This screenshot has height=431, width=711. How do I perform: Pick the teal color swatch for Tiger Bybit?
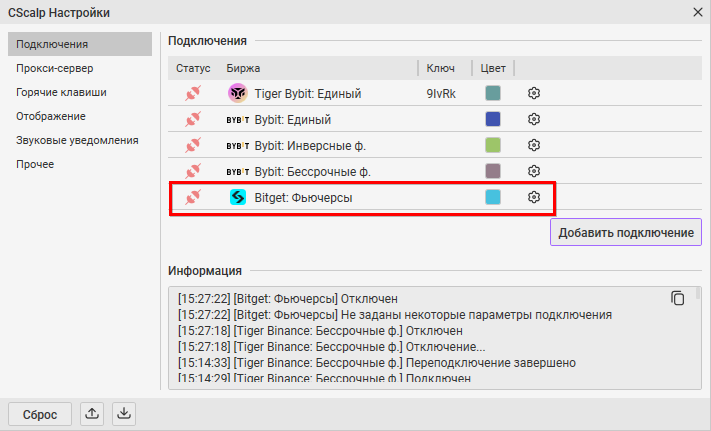[x=492, y=93]
